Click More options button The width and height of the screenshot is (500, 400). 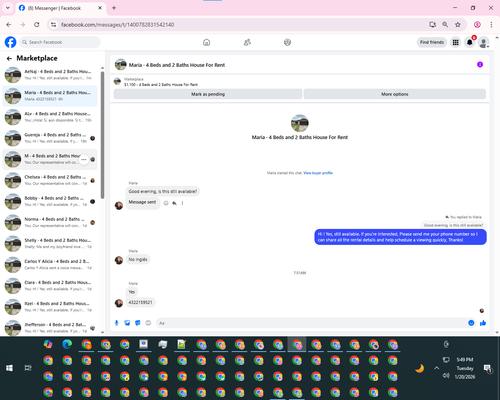[x=395, y=94]
